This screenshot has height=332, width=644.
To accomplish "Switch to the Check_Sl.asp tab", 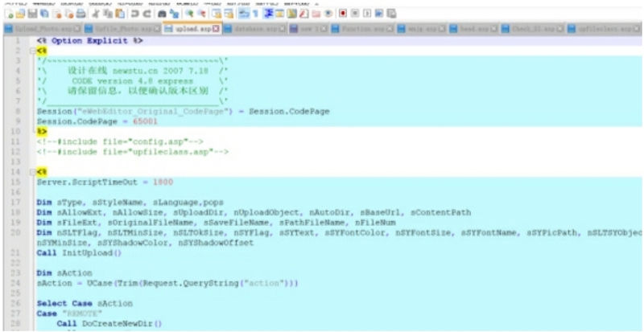I will [533, 29].
